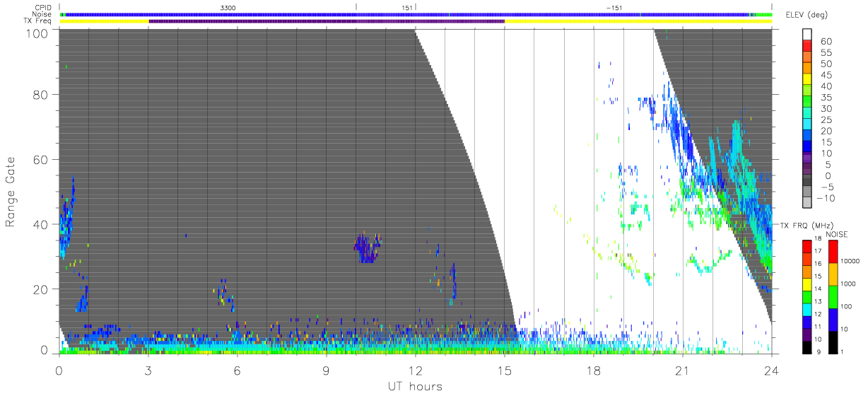Click the blue Noise strip above the plot

click(416, 14)
